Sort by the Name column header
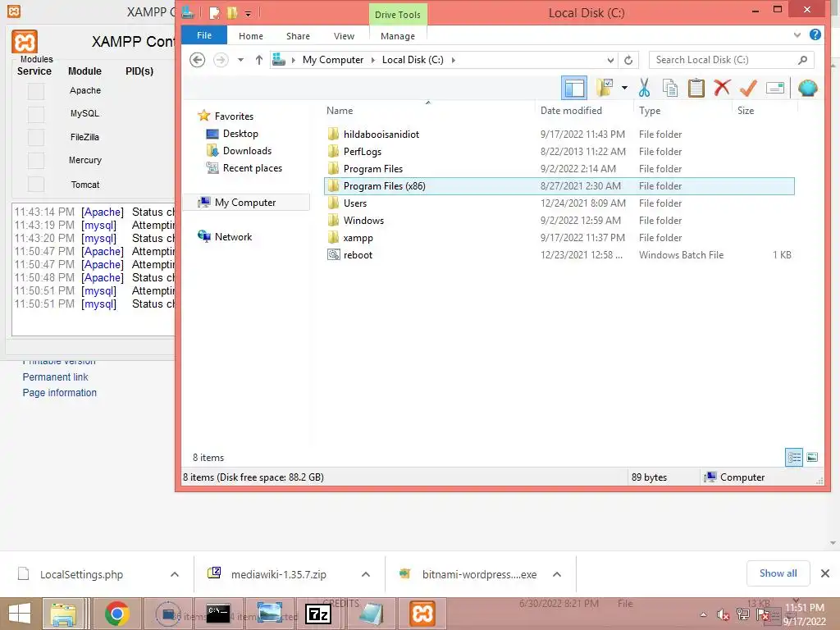This screenshot has height=630, width=840. [340, 111]
